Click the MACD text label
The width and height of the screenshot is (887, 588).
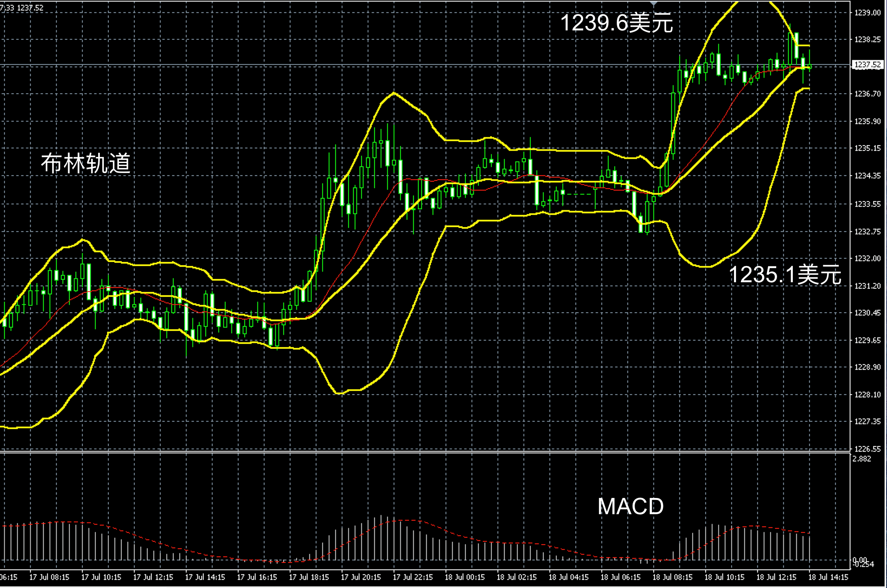pos(630,506)
